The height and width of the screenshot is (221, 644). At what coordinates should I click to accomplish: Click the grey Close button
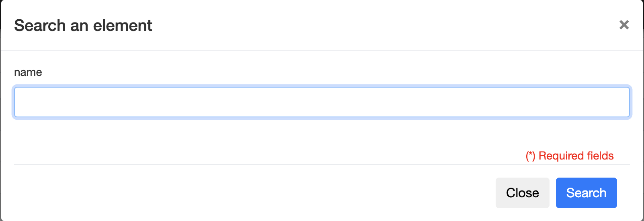(522, 193)
